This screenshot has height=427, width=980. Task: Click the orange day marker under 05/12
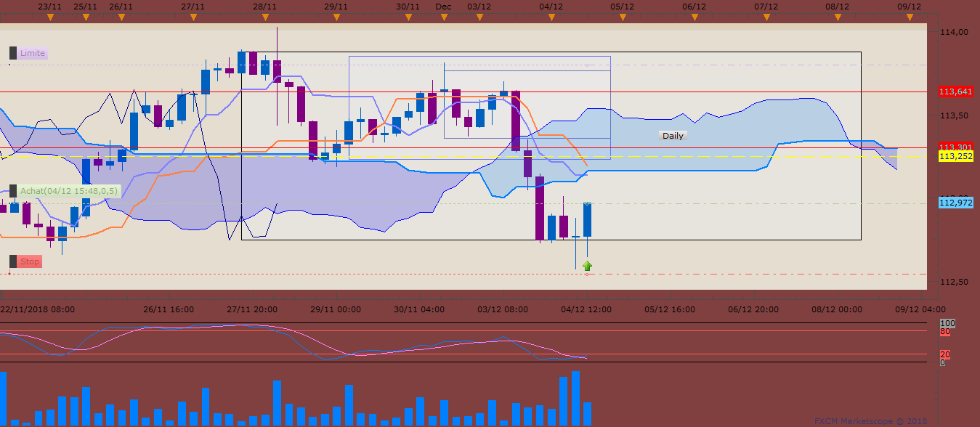(x=623, y=17)
